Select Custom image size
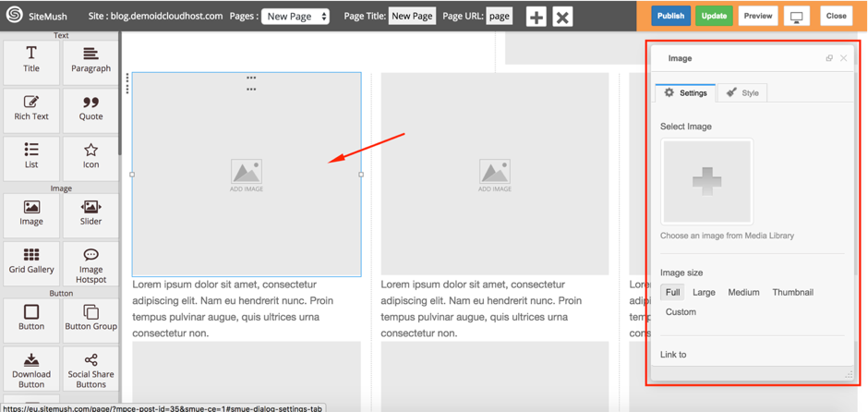This screenshot has height=412, width=868. tap(681, 311)
